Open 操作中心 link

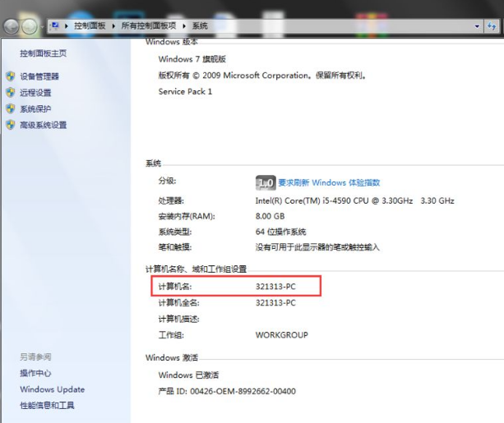click(x=35, y=373)
